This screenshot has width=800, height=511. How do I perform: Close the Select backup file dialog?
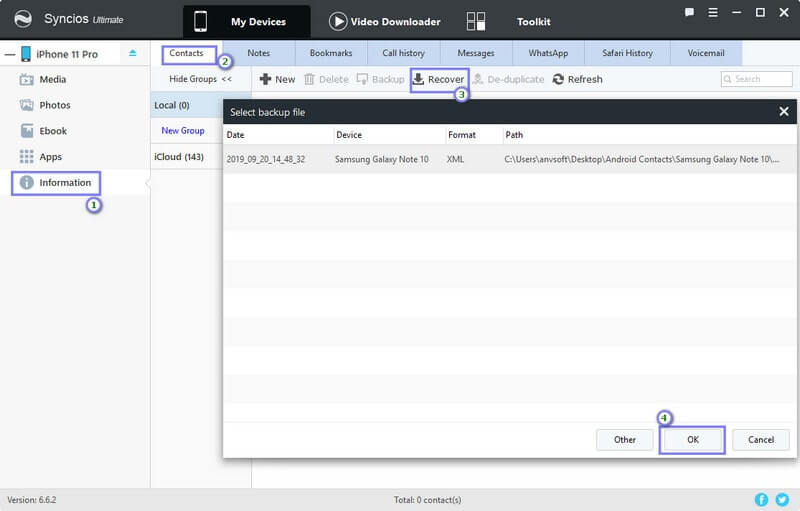784,112
